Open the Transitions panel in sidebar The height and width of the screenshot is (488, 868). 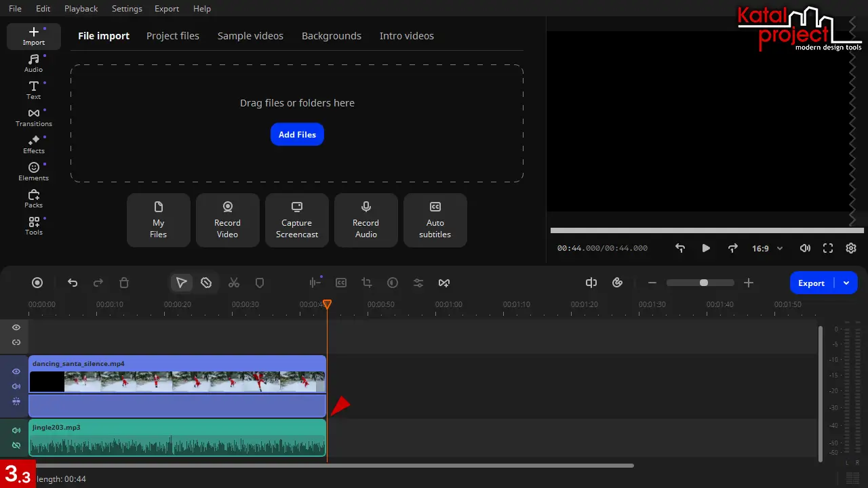click(x=33, y=117)
